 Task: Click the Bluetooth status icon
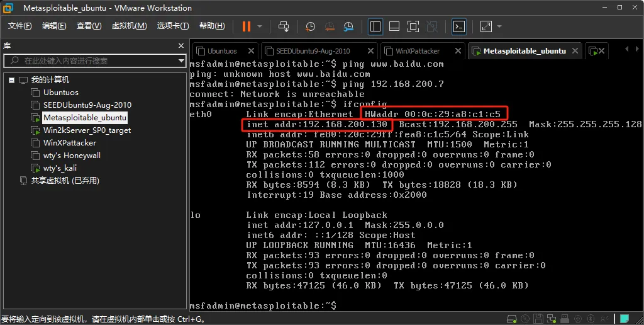[x=591, y=319]
